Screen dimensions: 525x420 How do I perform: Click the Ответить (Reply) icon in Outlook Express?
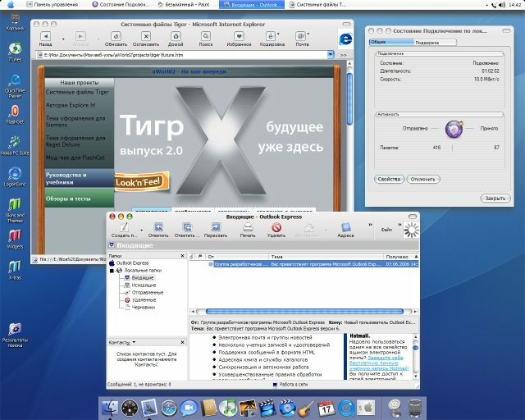click(x=158, y=227)
